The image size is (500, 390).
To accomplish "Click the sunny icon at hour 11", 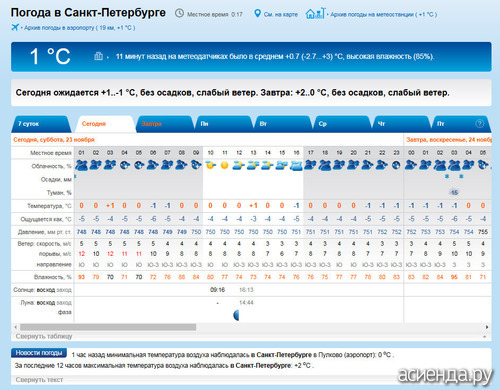I will pyautogui.click(x=225, y=165).
